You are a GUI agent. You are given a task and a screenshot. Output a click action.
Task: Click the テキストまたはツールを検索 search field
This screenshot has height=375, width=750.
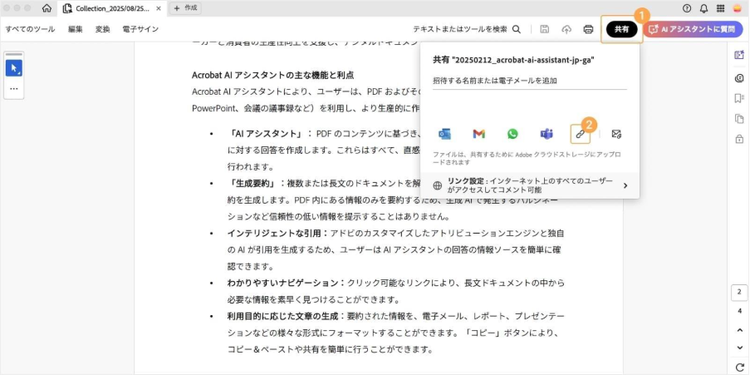click(460, 29)
